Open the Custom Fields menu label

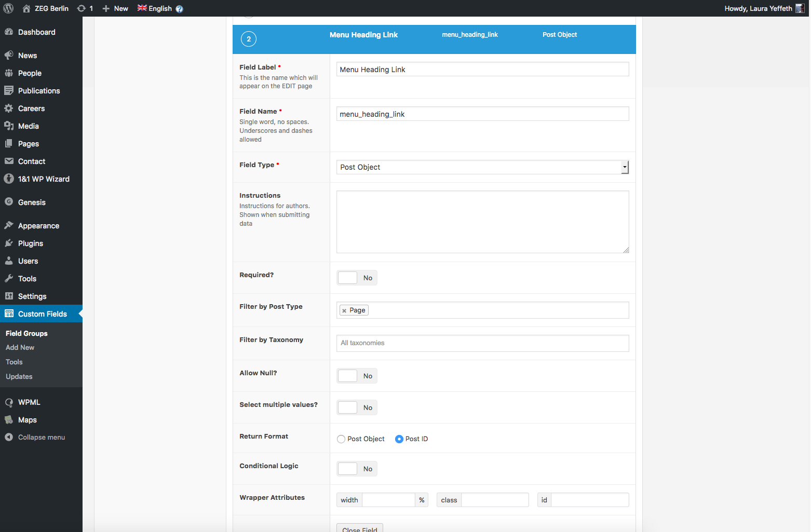coord(43,313)
